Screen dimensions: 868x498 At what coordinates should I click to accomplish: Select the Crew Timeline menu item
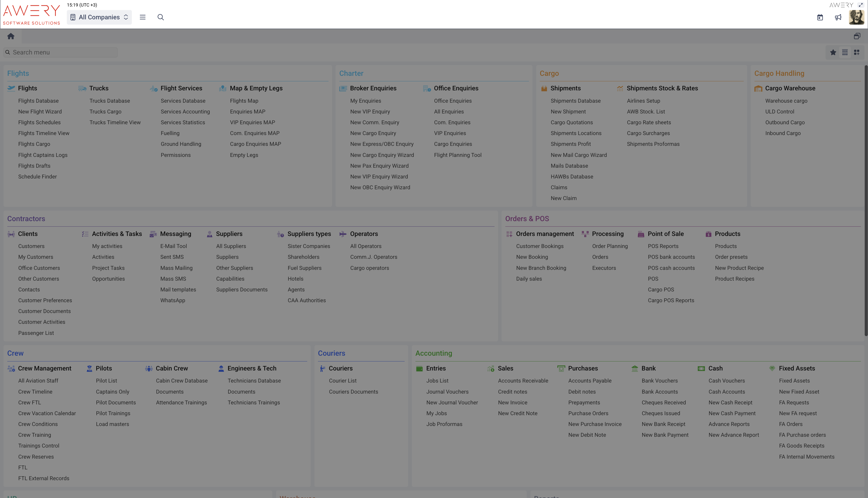35,392
